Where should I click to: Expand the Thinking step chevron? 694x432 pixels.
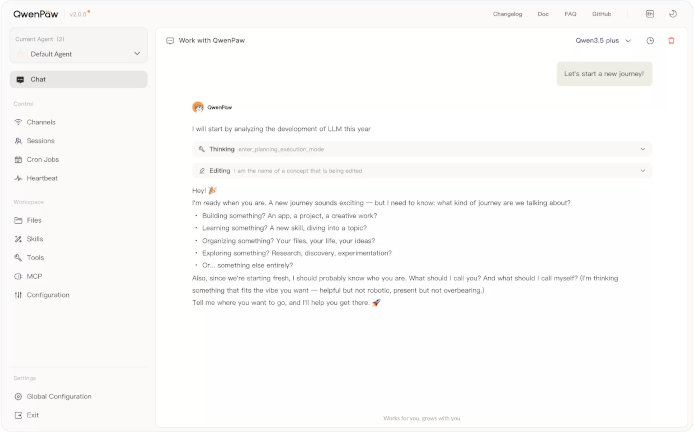coord(643,149)
